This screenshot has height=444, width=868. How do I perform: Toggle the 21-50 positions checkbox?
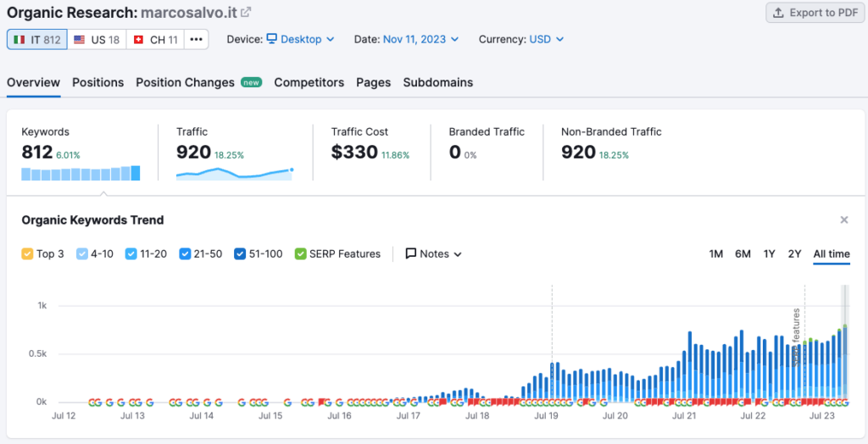click(185, 254)
